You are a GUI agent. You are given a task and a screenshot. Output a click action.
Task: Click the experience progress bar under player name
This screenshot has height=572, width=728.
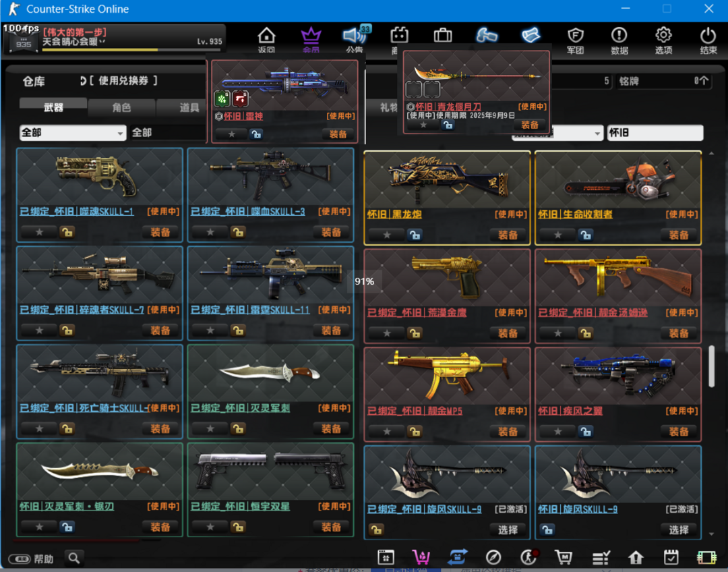(x=132, y=50)
